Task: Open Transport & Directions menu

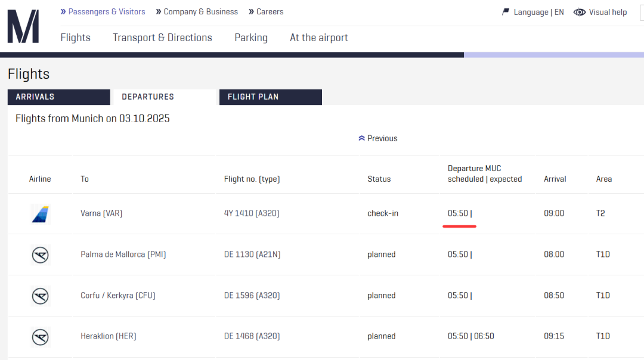Action: [x=162, y=38]
